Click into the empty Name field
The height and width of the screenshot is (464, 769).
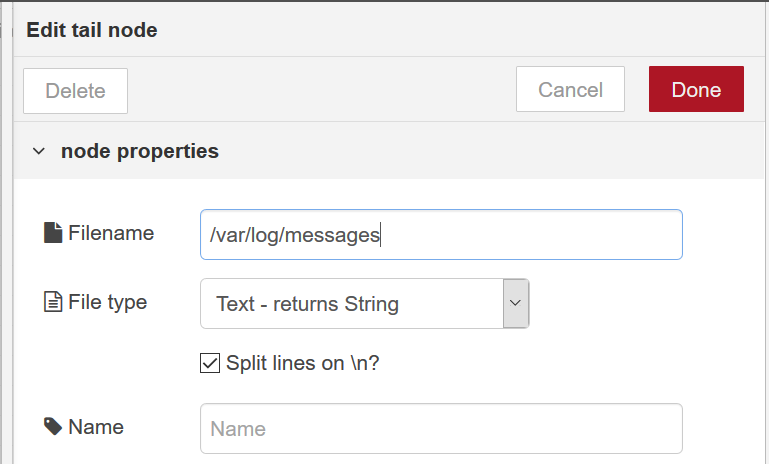coord(441,429)
